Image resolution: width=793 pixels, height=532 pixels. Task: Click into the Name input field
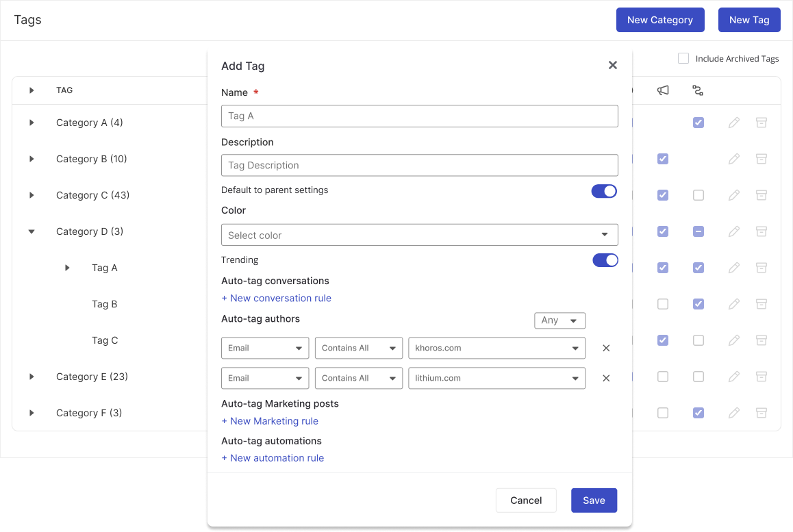point(419,116)
